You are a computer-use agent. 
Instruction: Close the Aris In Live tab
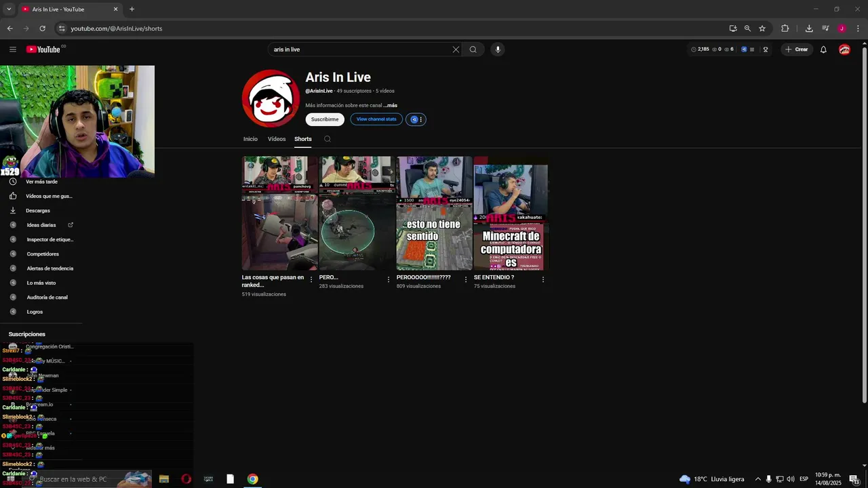tap(115, 9)
